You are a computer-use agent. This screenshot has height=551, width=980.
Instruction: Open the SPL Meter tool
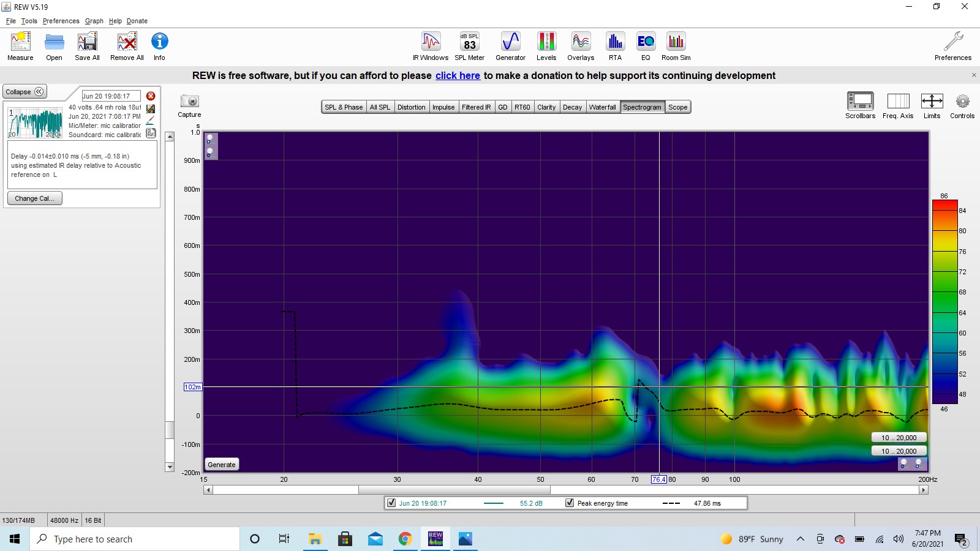coord(470,42)
